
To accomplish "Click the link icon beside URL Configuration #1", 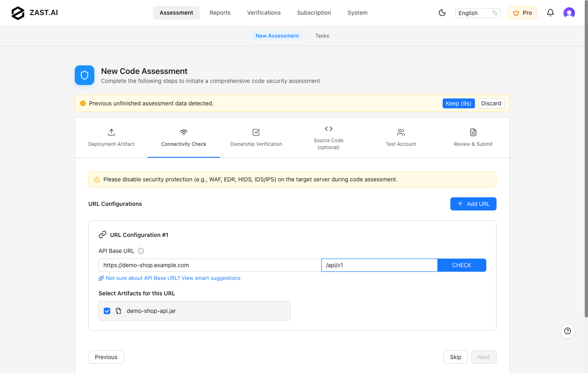I will [x=102, y=235].
